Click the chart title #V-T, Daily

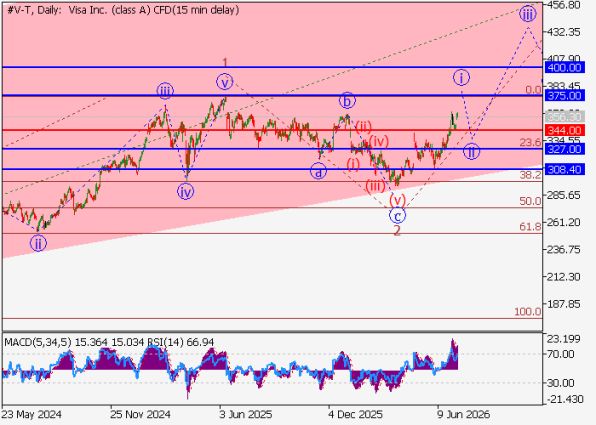pos(34,10)
